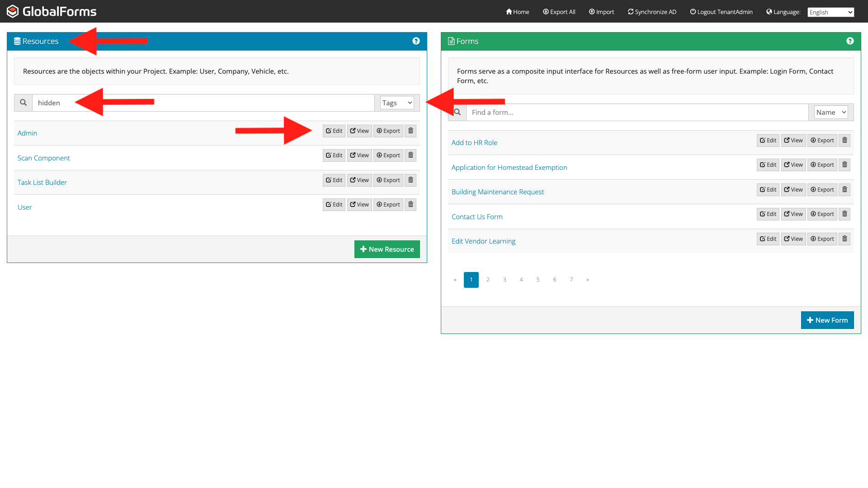Screen dimensions: 868x488
Task: Delete the Admin resource with trash icon
Action: coord(410,131)
